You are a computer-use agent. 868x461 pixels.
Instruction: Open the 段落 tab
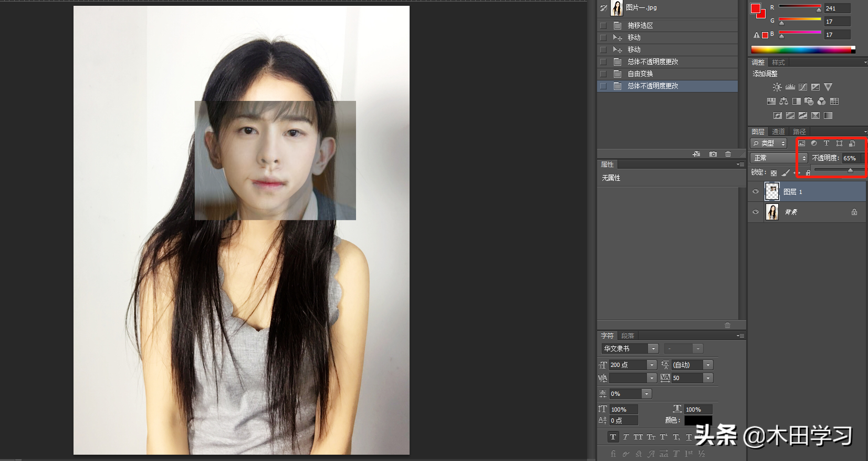[628, 336]
